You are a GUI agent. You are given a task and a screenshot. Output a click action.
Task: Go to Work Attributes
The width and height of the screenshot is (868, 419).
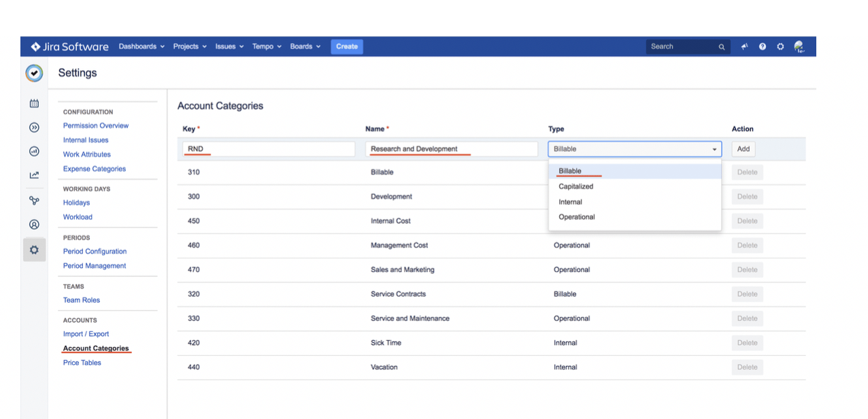pyautogui.click(x=87, y=154)
